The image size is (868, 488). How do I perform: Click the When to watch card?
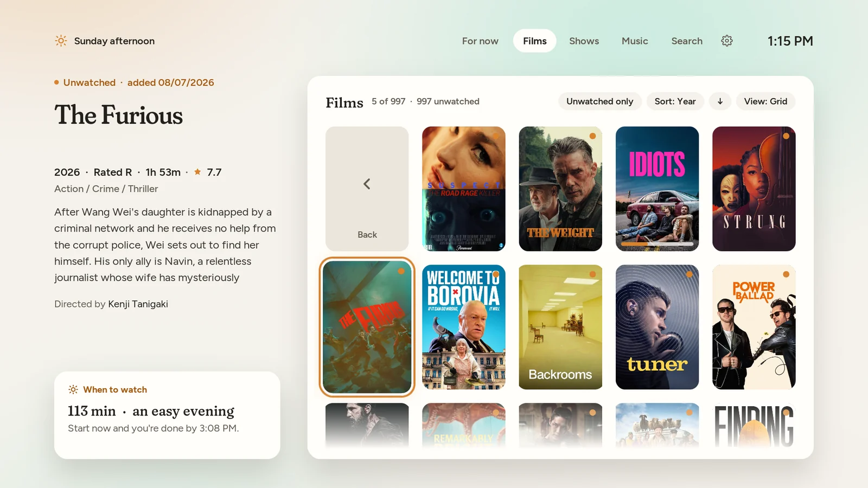pyautogui.click(x=167, y=415)
